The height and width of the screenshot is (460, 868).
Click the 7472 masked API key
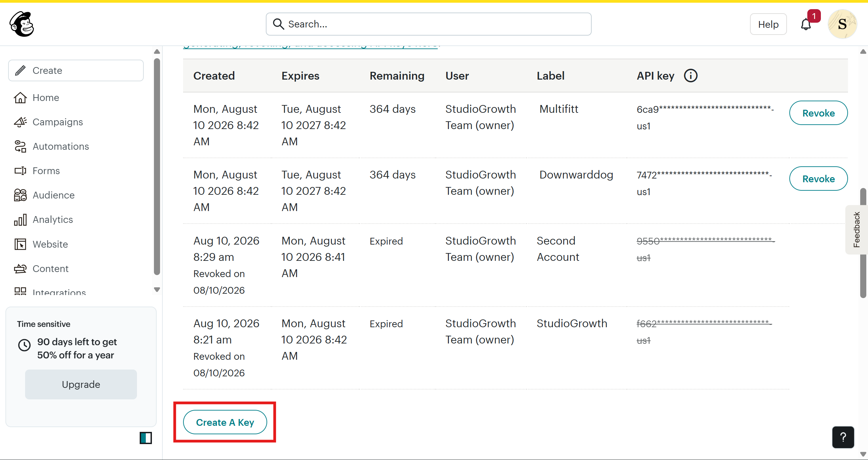pyautogui.click(x=704, y=183)
